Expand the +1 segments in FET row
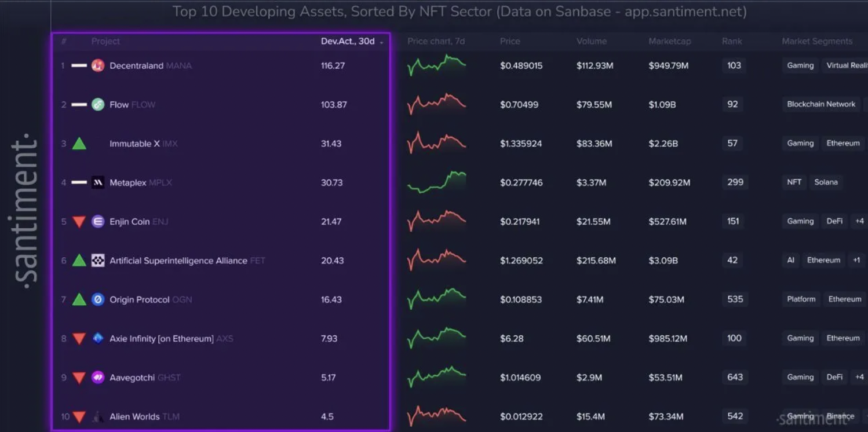 pos(856,260)
